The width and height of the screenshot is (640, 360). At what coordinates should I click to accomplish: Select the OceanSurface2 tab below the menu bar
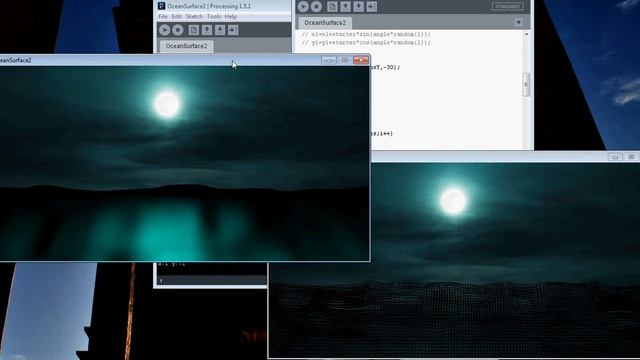pyautogui.click(x=187, y=46)
